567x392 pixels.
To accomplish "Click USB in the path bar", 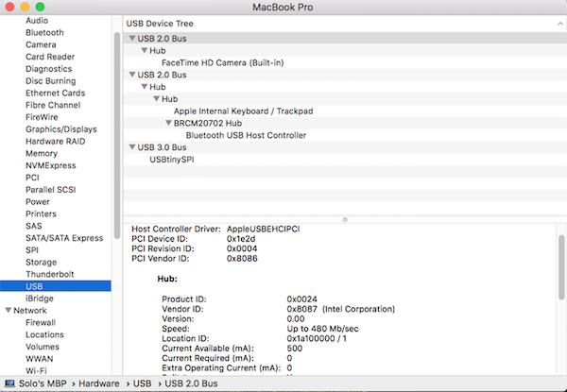I will pos(143,383).
